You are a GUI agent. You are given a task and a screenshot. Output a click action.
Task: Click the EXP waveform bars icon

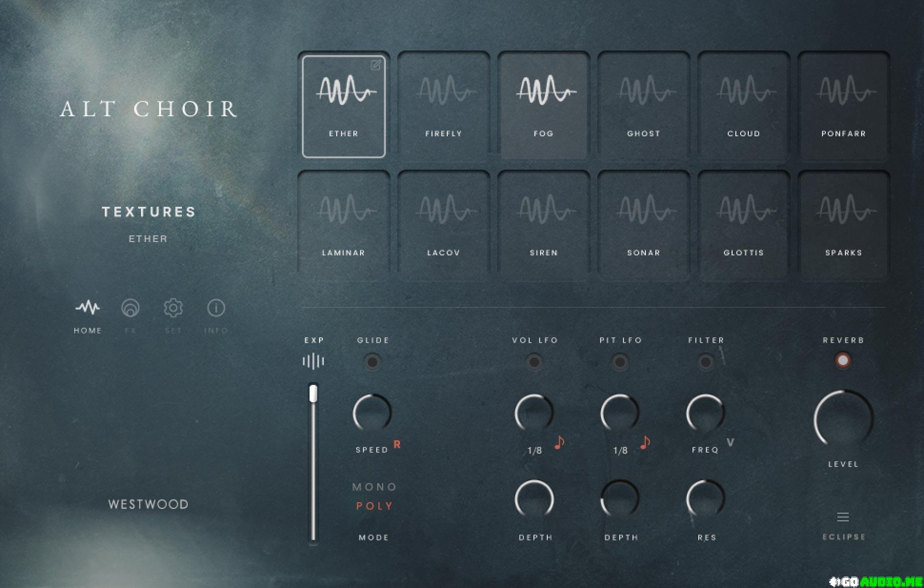(x=313, y=361)
